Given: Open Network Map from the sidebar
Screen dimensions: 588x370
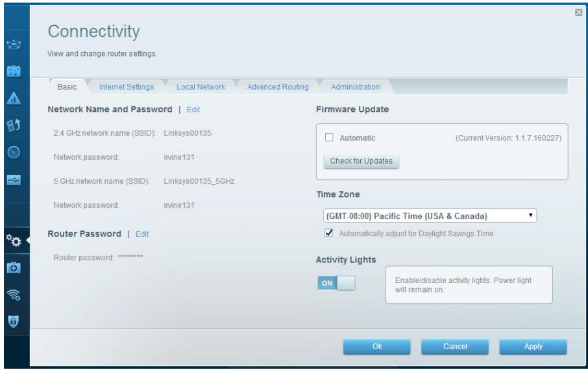Looking at the screenshot, I should [x=14, y=44].
